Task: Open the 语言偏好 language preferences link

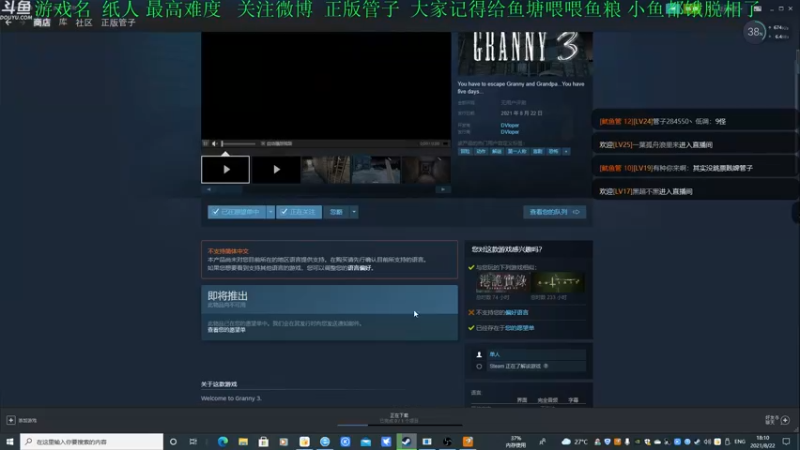Action: point(360,268)
